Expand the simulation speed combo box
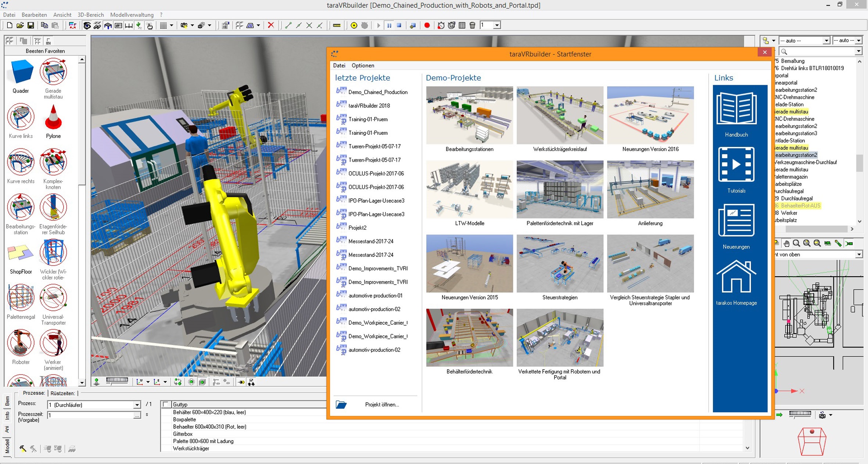This screenshot has height=464, width=868. coord(497,25)
